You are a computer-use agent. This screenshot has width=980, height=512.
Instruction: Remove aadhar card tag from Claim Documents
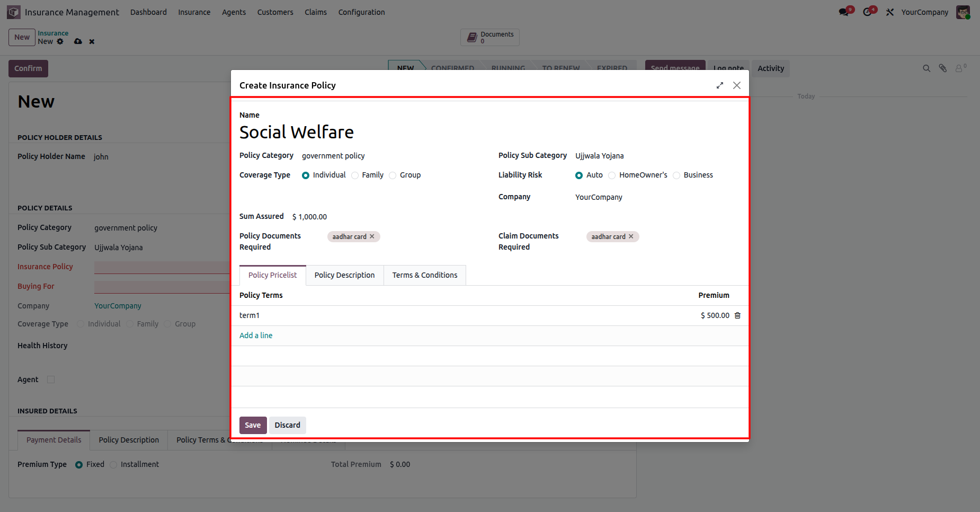click(x=631, y=236)
